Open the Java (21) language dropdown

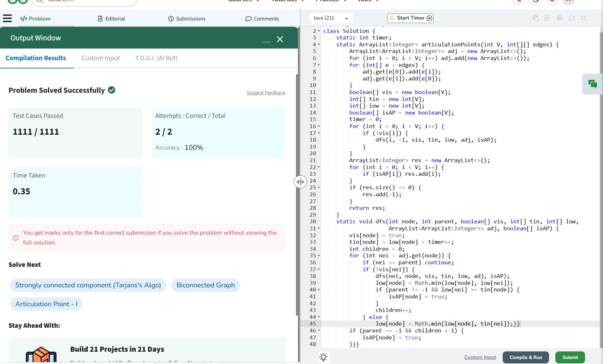(x=331, y=18)
